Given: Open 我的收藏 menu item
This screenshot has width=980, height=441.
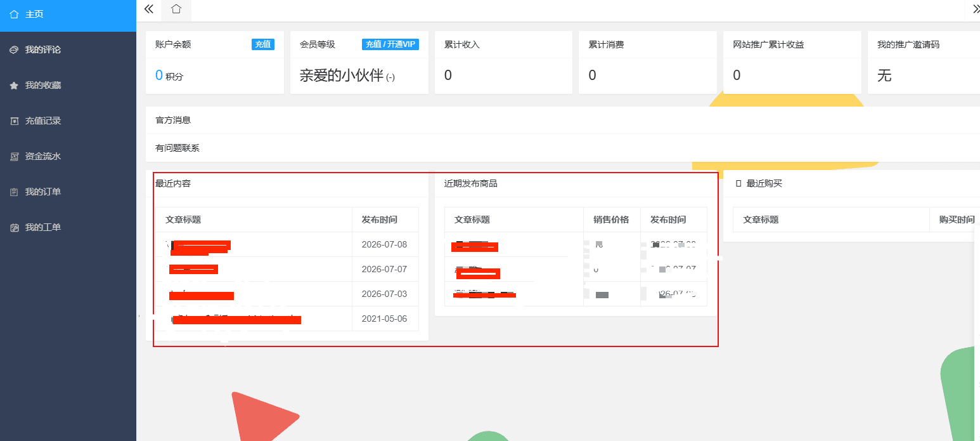Looking at the screenshot, I should coord(68,85).
